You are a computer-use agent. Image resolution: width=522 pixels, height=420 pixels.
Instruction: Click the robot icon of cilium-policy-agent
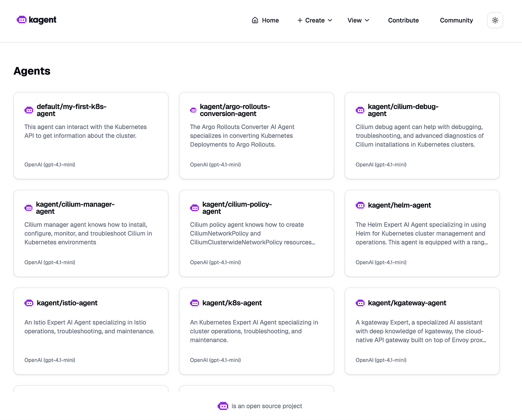[194, 208]
